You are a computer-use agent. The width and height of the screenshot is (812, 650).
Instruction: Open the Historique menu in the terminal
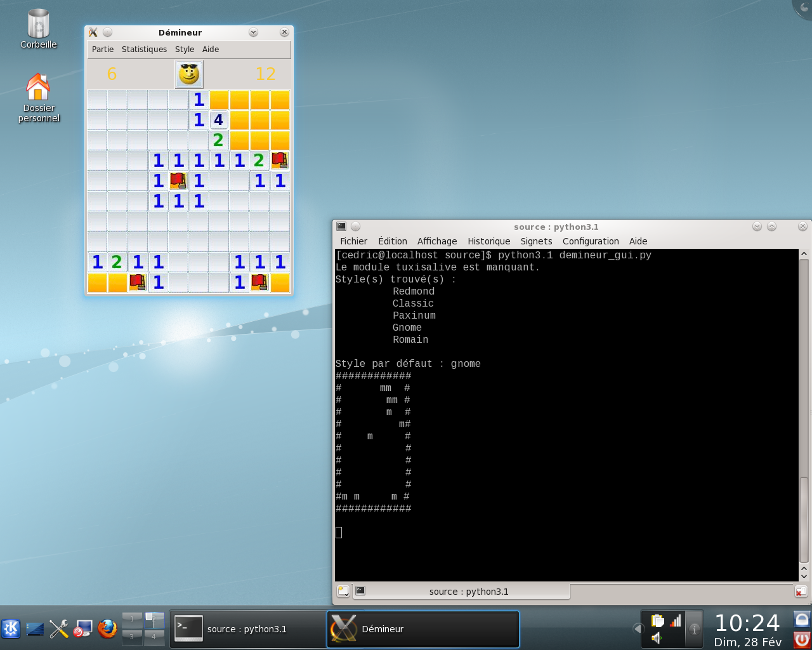489,241
